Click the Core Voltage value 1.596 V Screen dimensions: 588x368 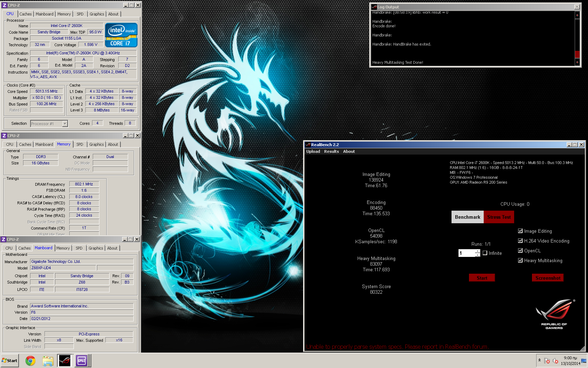(91, 45)
